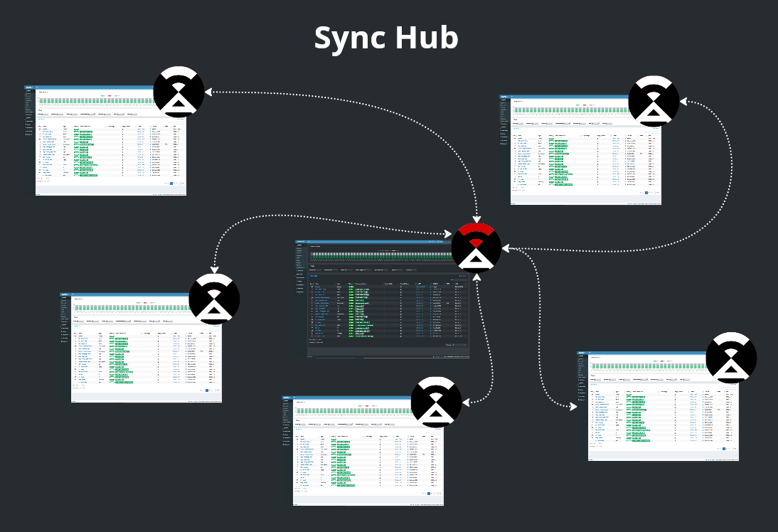Click the app logo in the top-left window's title bar

pos(28,87)
